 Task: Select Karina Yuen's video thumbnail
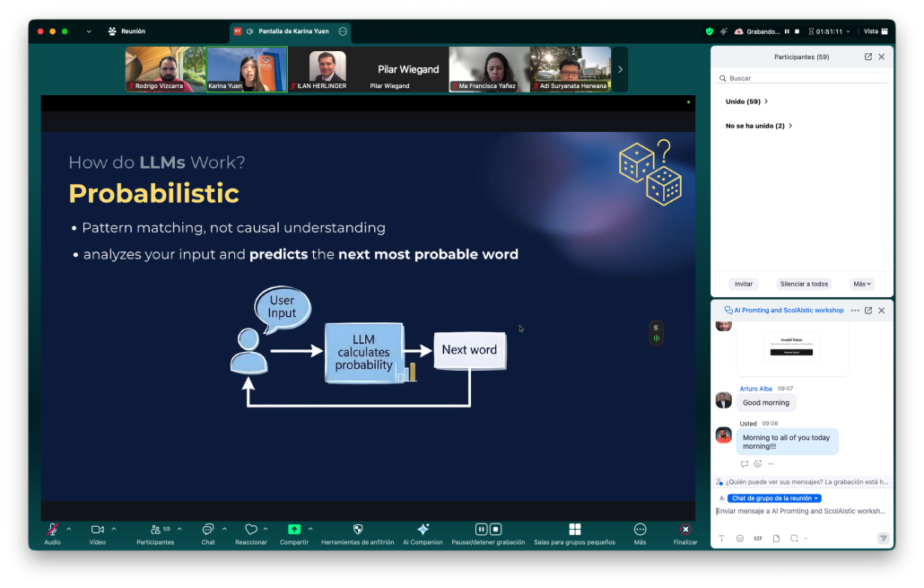[x=247, y=69]
